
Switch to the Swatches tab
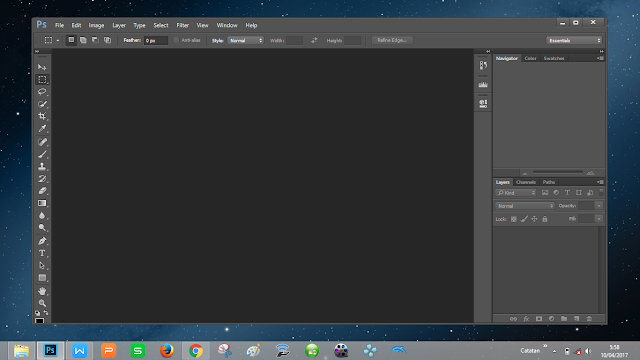point(554,58)
